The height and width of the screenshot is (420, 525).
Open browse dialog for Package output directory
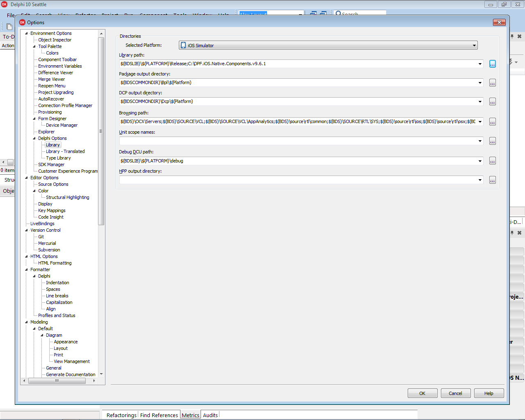492,83
